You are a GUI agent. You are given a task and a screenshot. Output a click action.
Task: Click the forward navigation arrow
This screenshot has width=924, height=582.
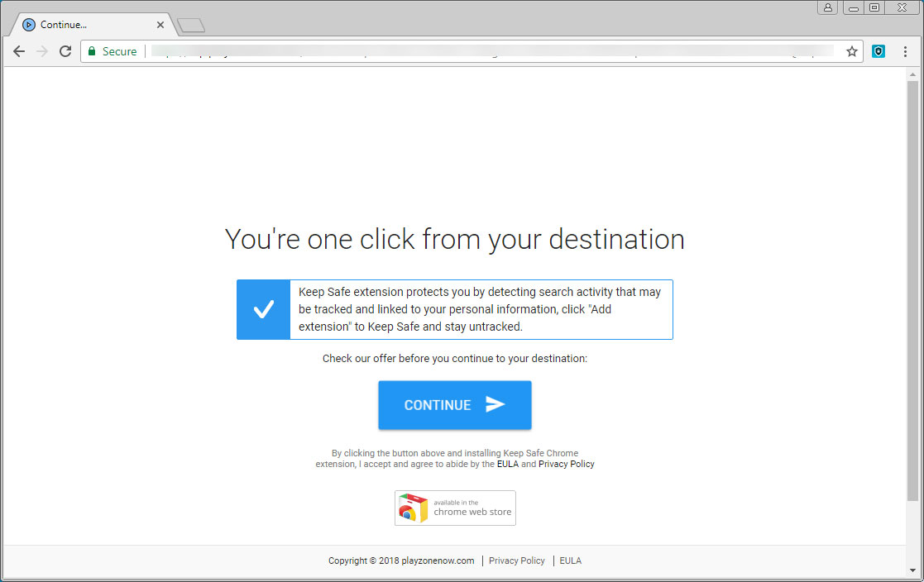[42, 50]
